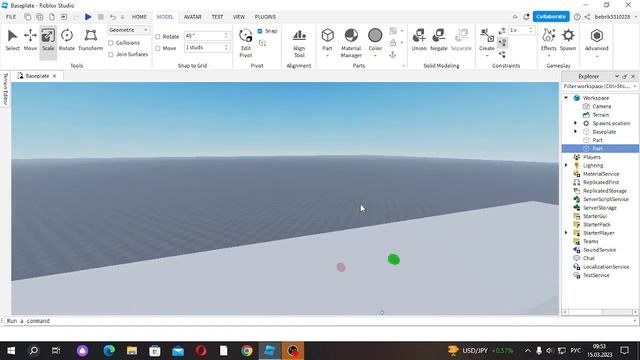Toggle the lock icon in Parts
640x360 pixels.
pyautogui.click(x=393, y=42)
